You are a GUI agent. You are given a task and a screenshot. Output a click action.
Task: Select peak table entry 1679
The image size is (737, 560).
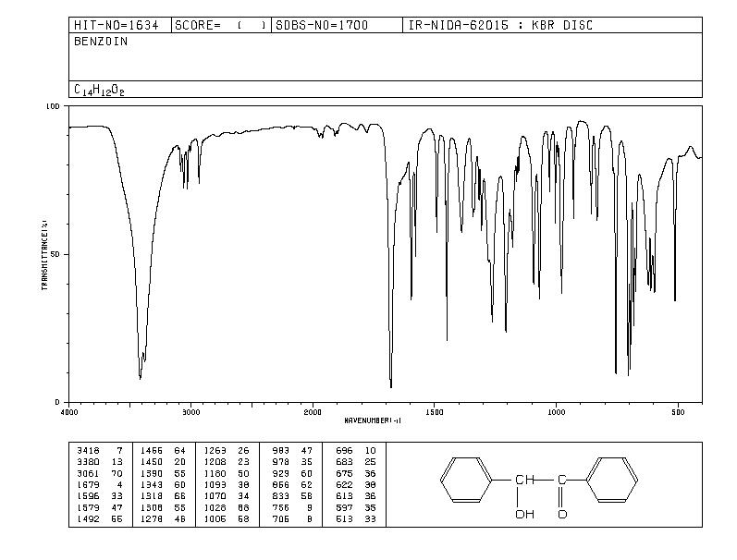(x=89, y=485)
